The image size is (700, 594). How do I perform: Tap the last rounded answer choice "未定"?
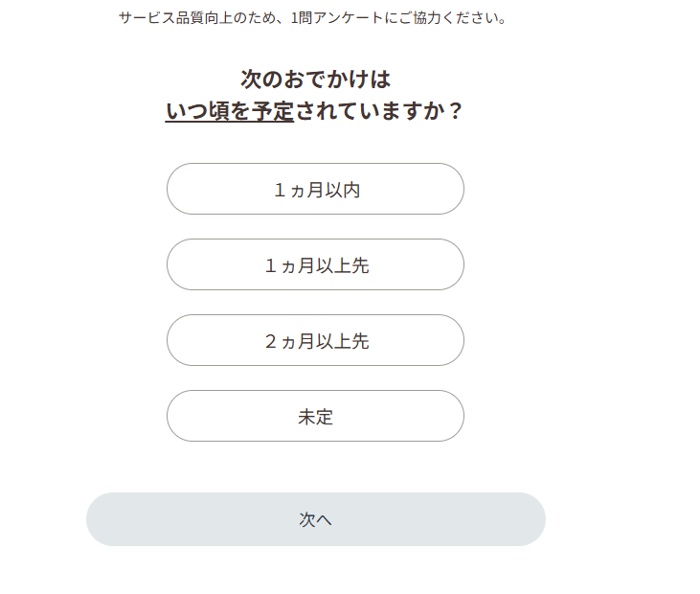(315, 417)
